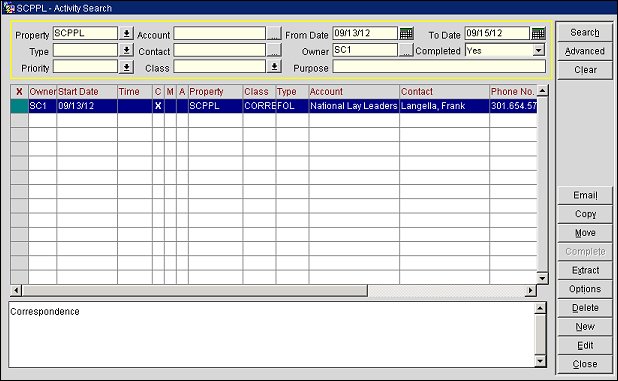
Task: Focus the Priority input field
Action: click(x=85, y=67)
